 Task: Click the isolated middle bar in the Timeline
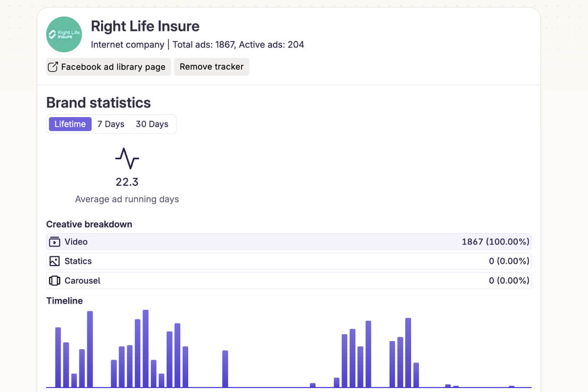[225, 368]
